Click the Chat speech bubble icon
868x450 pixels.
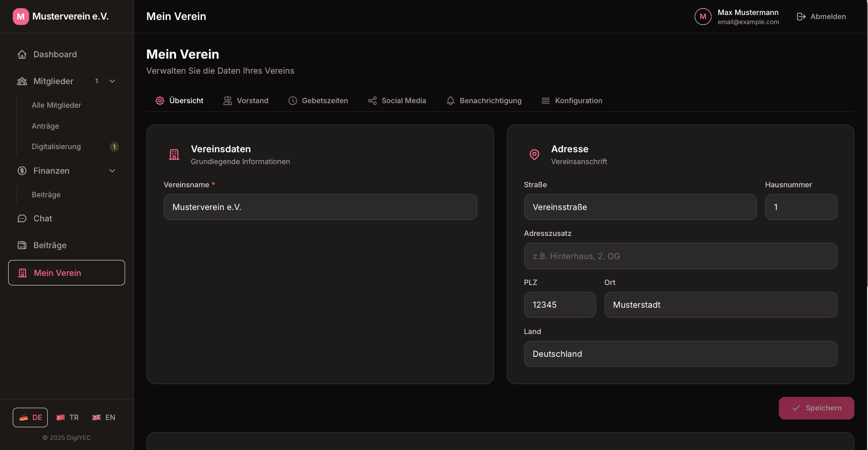click(x=22, y=219)
